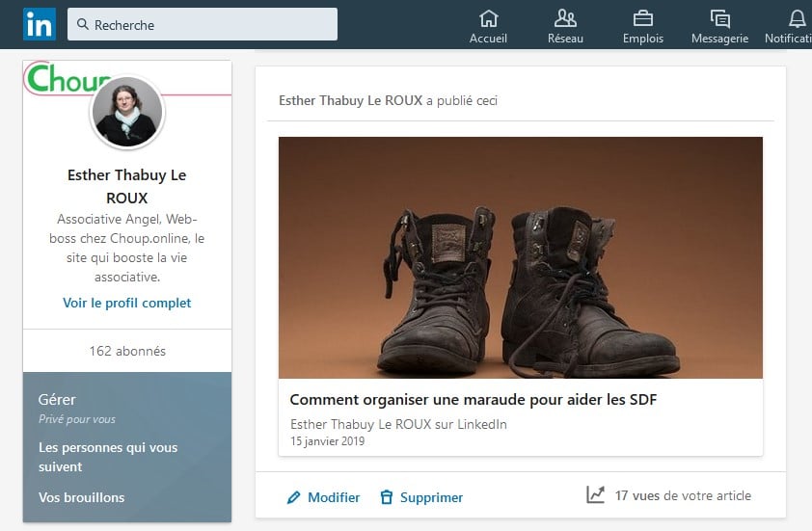This screenshot has height=531, width=812.
Task: Open article title Comment organiser une maraude
Action: (474, 400)
